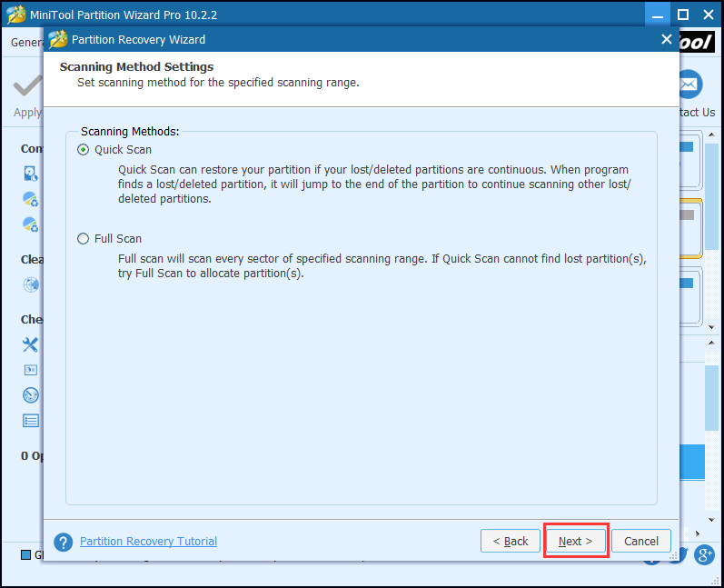724x588 pixels.
Task: Click the list properties icon in sidebar
Action: click(31, 421)
